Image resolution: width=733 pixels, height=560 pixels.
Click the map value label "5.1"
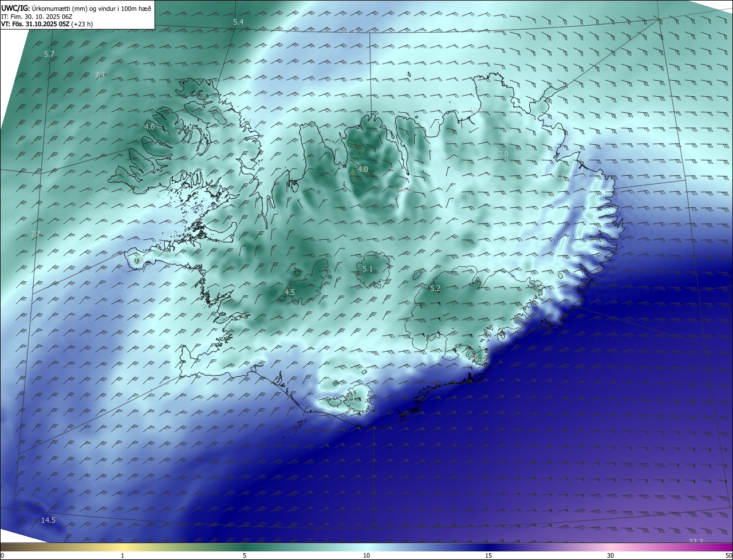[x=368, y=269]
